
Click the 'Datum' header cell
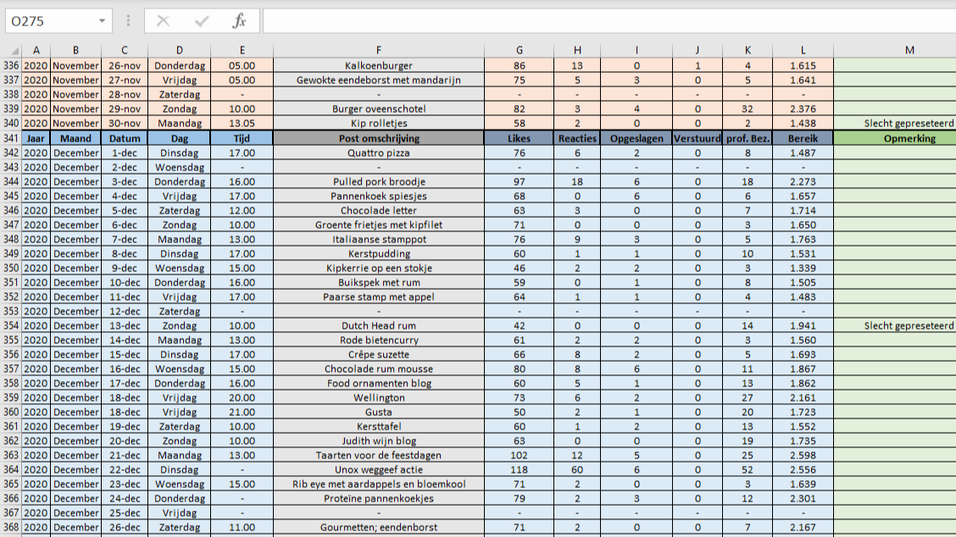coord(124,138)
